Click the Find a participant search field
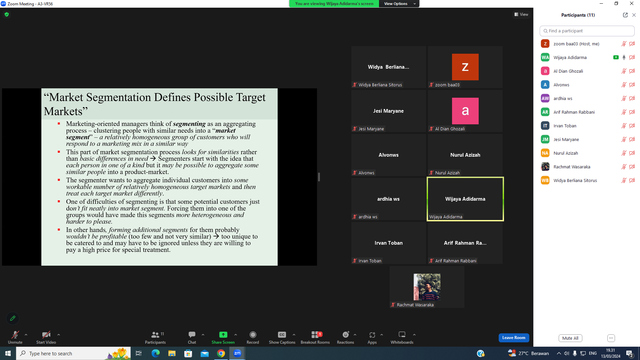Screen dimensions: 640x360 pyautogui.click(x=587, y=31)
